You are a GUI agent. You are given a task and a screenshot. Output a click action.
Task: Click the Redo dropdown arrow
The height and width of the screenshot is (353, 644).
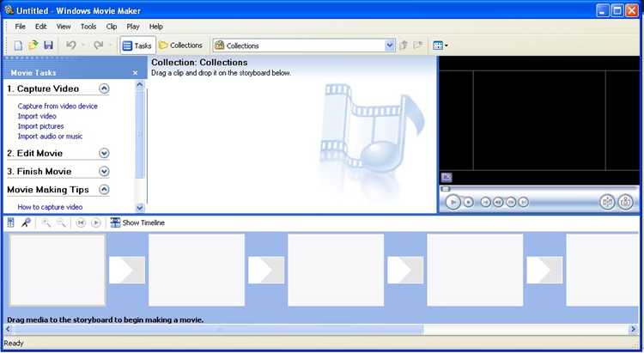coord(110,46)
